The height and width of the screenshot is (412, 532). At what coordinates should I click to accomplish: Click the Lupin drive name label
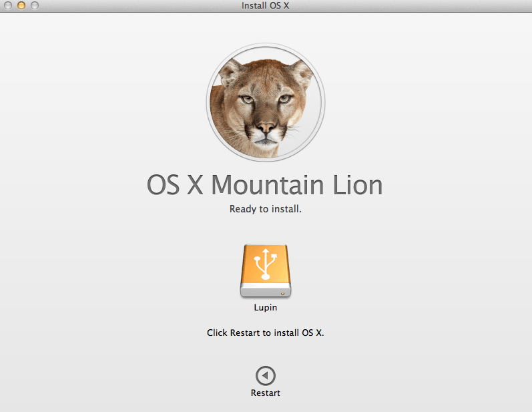pyautogui.click(x=265, y=308)
